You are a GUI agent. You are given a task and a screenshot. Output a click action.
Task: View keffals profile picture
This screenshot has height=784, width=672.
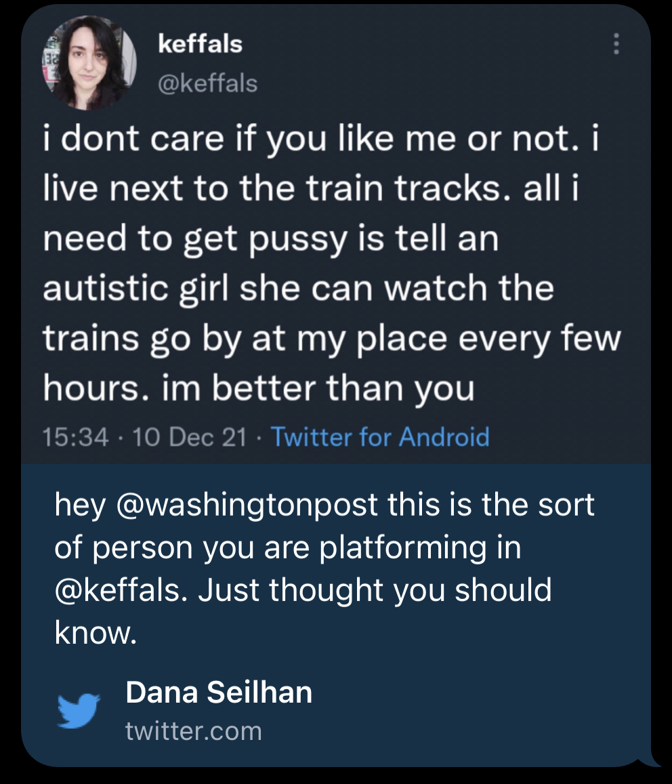tap(89, 62)
